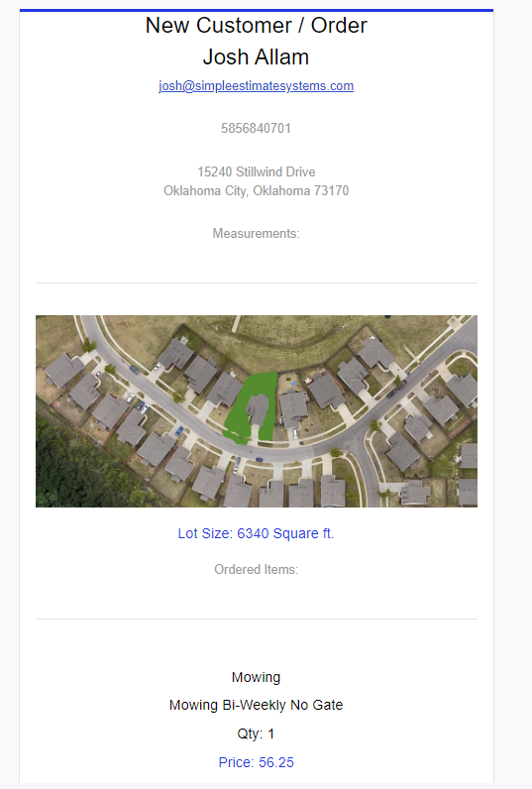Click the Mowing Bi-Weekly No Gate item

click(x=256, y=705)
